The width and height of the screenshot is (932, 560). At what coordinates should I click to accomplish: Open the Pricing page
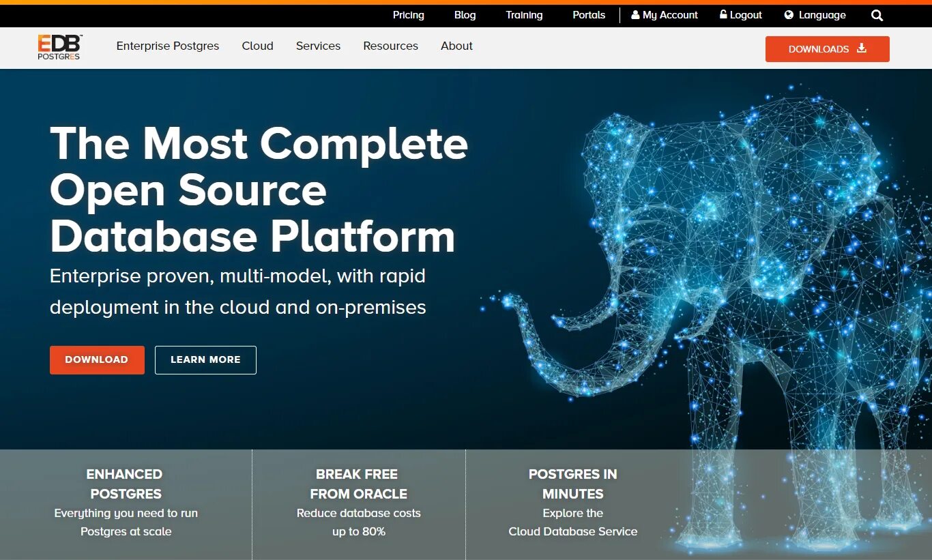coord(409,15)
